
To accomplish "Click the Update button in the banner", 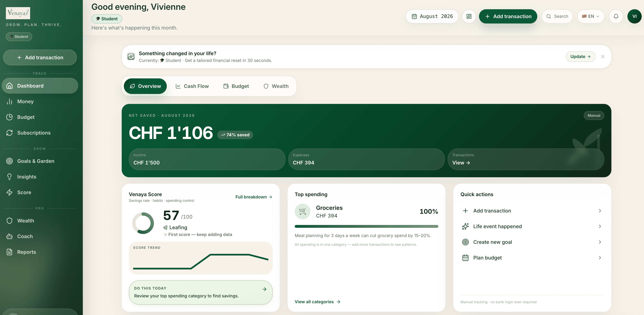I will coord(581,56).
